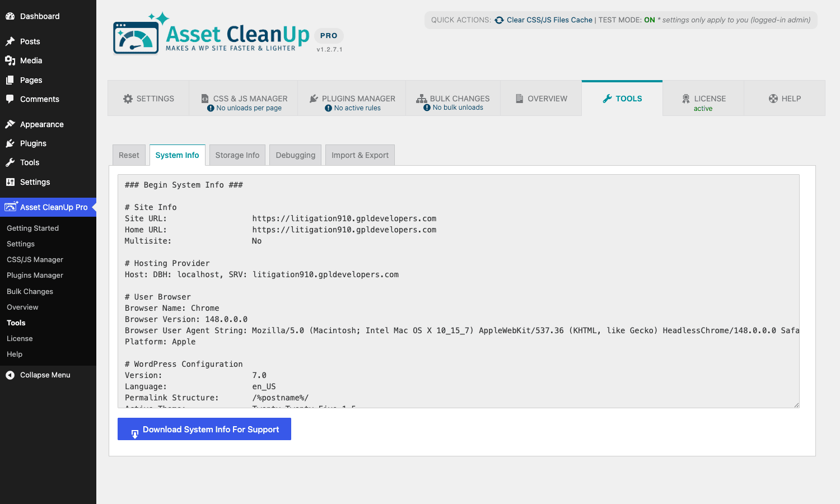Image resolution: width=840 pixels, height=504 pixels.
Task: Click the document icon on OVERVIEW tab
Action: pyautogui.click(x=520, y=99)
